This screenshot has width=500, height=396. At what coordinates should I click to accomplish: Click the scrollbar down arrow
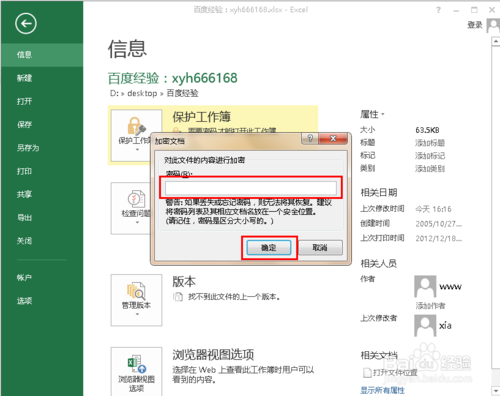tap(496, 390)
